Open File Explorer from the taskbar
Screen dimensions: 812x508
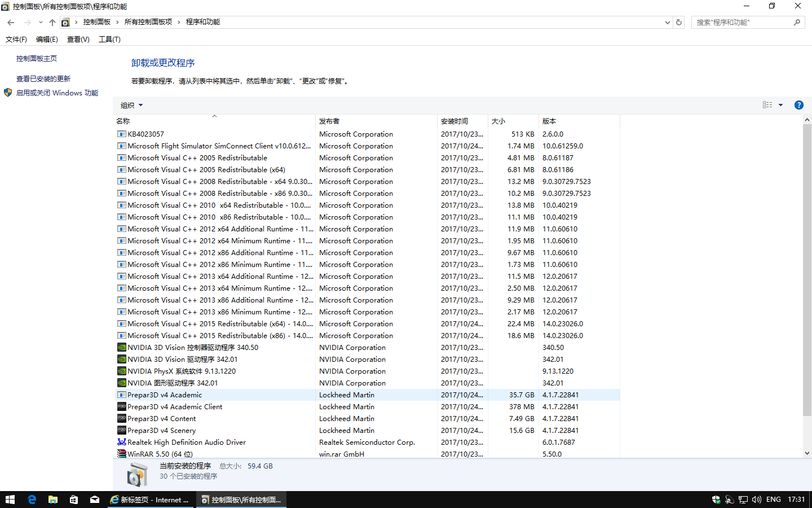52,500
